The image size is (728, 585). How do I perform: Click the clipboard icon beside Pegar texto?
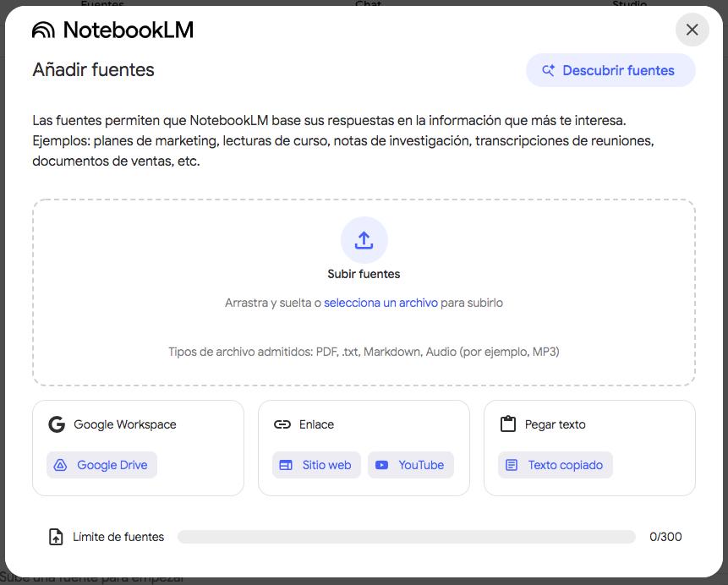[x=508, y=424]
